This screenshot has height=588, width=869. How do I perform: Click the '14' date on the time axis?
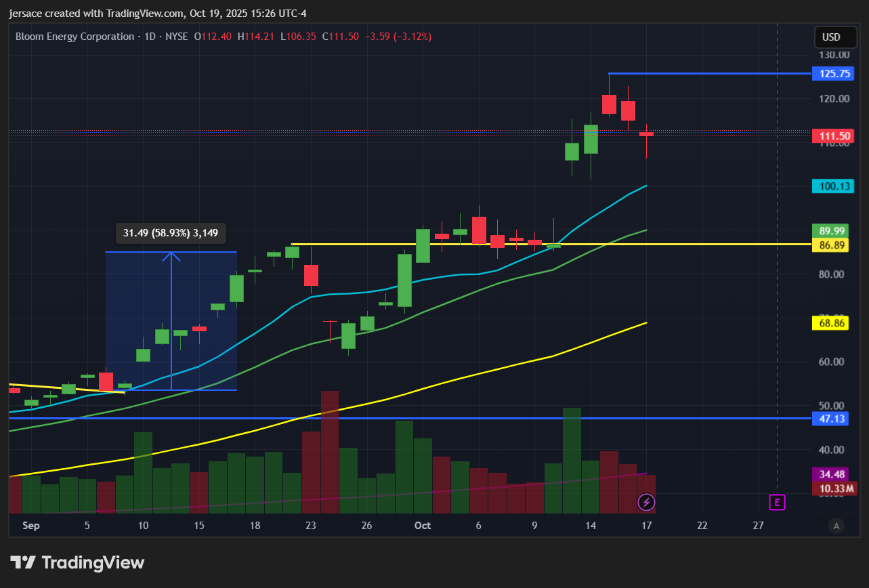coord(591,525)
